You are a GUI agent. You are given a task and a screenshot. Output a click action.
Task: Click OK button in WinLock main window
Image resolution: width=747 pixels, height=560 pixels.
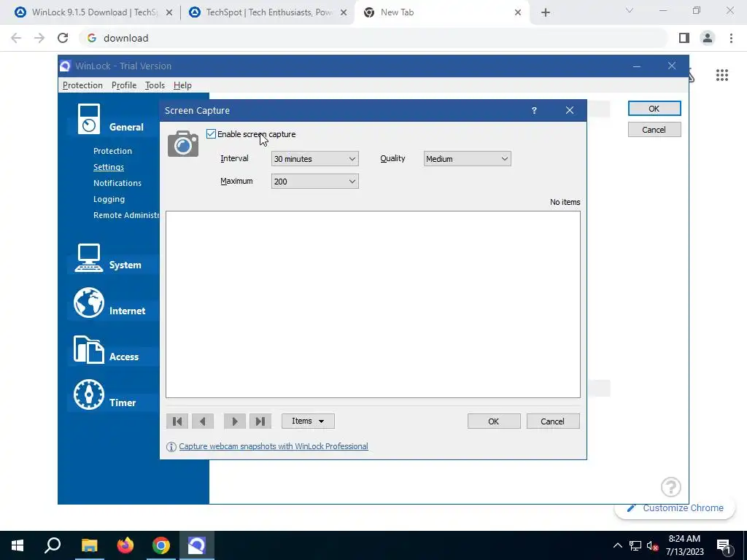coord(654,109)
